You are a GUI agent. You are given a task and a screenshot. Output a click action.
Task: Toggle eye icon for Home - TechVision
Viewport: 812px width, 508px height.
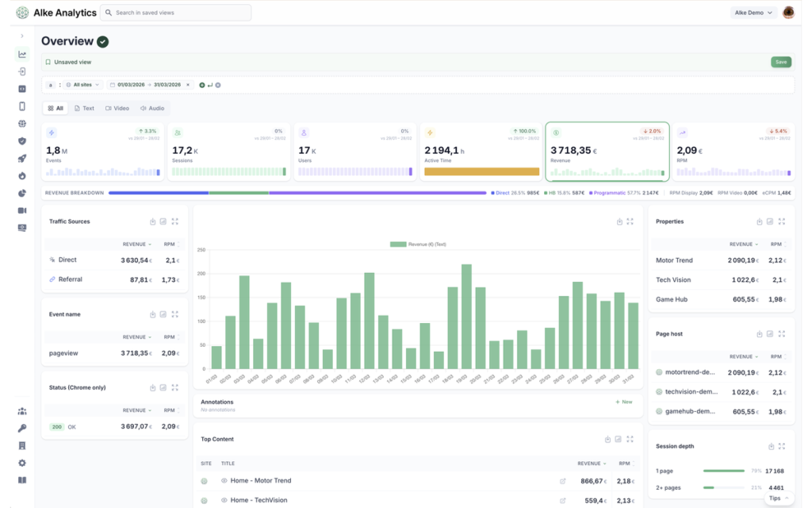click(x=224, y=500)
